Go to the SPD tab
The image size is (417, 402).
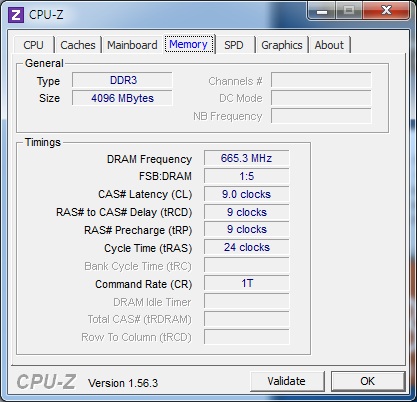(x=233, y=45)
